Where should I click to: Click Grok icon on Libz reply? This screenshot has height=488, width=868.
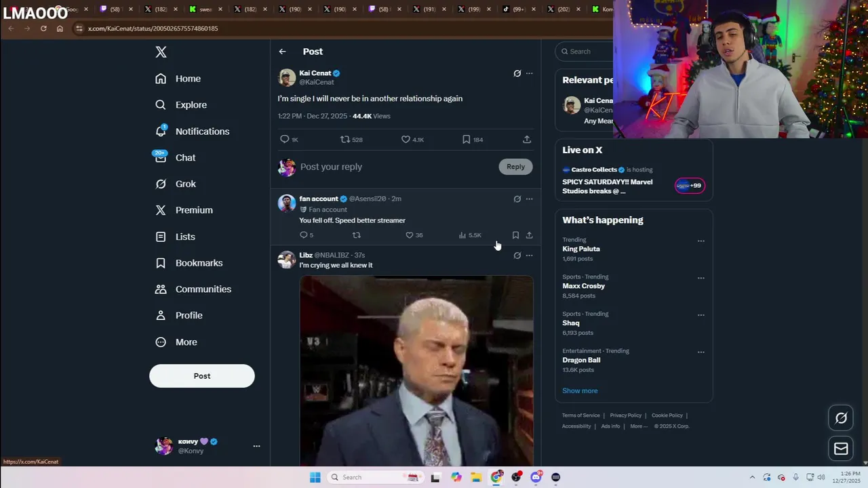point(517,256)
